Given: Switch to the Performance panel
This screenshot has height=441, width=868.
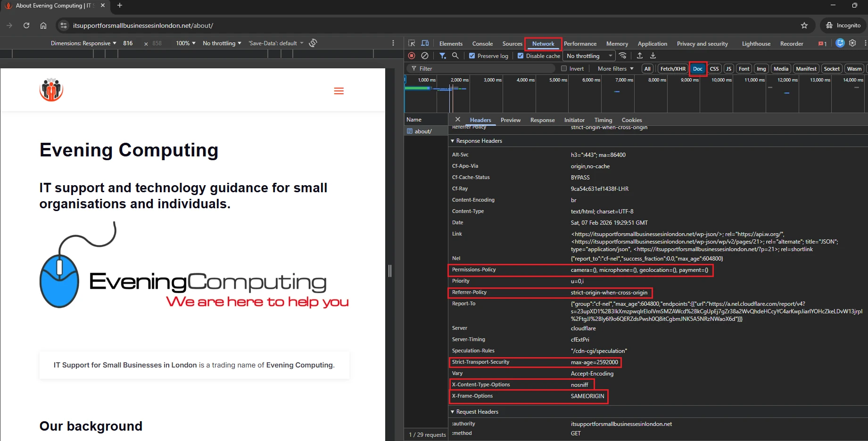Looking at the screenshot, I should click(580, 43).
